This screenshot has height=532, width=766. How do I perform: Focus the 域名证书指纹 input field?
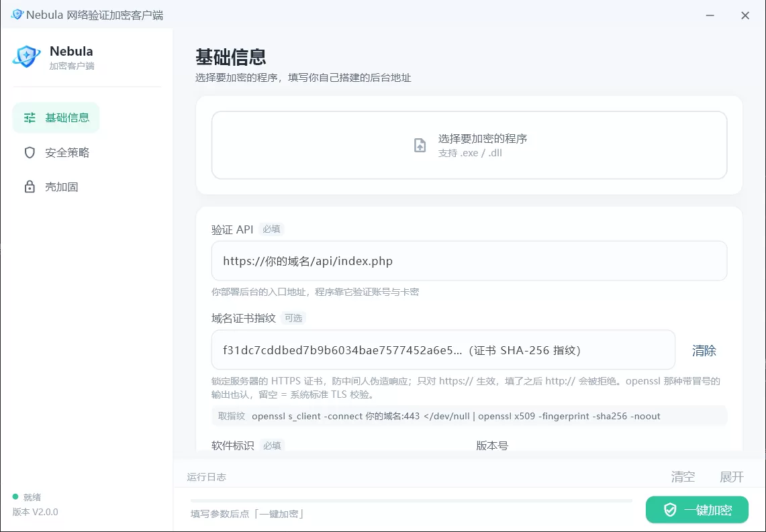(x=443, y=350)
